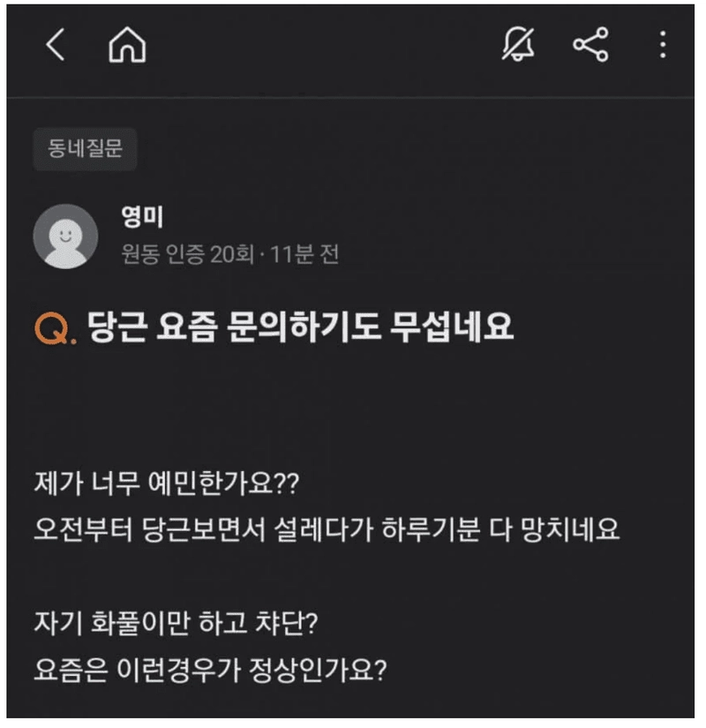Select the 동네질문 category tag

click(x=86, y=149)
